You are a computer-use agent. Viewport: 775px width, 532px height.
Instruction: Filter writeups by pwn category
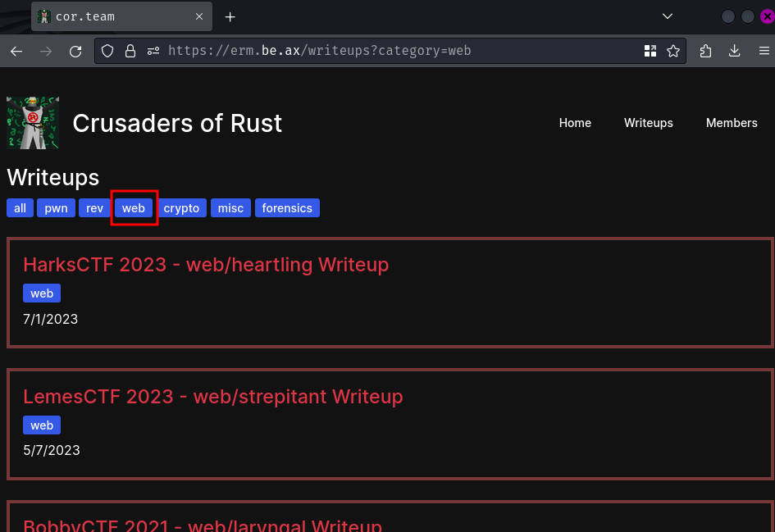56,208
